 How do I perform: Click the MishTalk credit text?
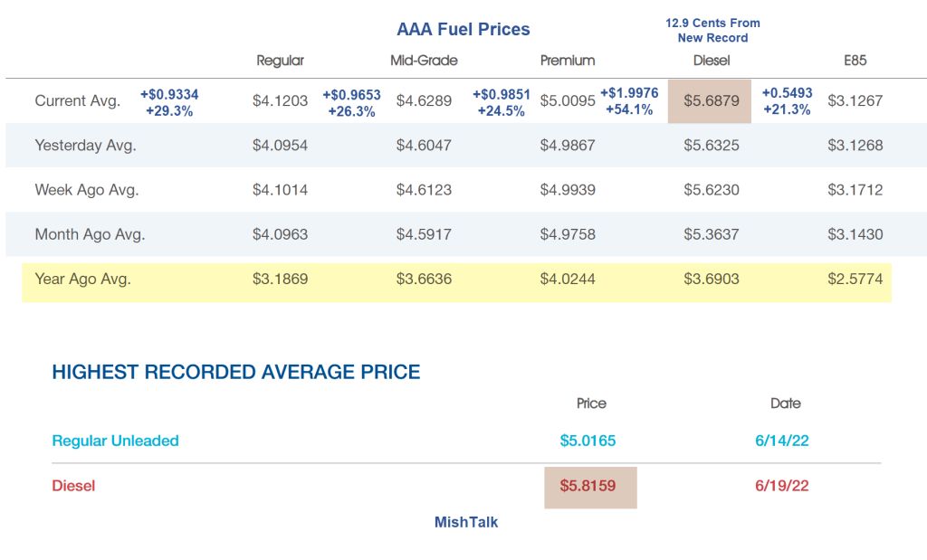click(x=466, y=522)
